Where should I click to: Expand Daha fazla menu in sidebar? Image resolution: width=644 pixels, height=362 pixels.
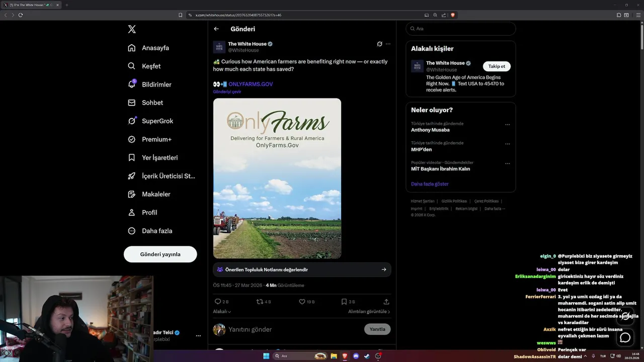point(150,231)
